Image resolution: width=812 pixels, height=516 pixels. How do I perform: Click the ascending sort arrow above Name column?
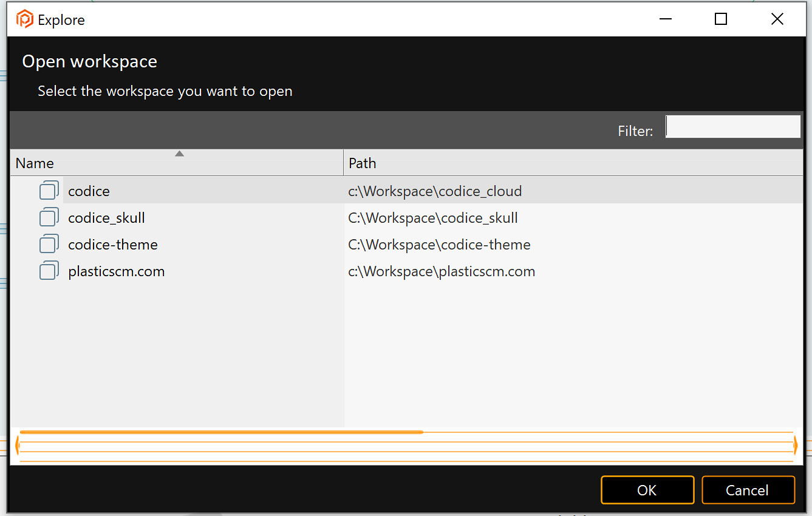point(179,153)
